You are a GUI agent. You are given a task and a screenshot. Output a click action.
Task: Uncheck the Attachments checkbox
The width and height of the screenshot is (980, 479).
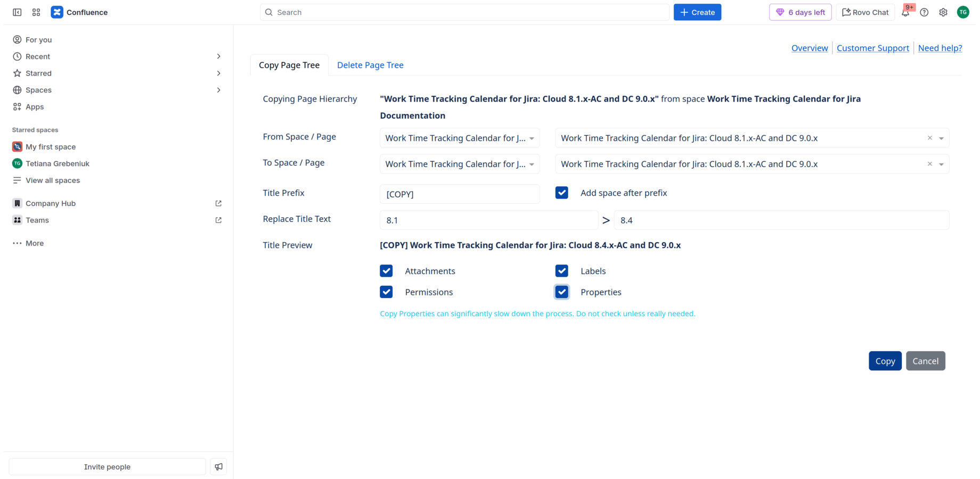tap(386, 271)
